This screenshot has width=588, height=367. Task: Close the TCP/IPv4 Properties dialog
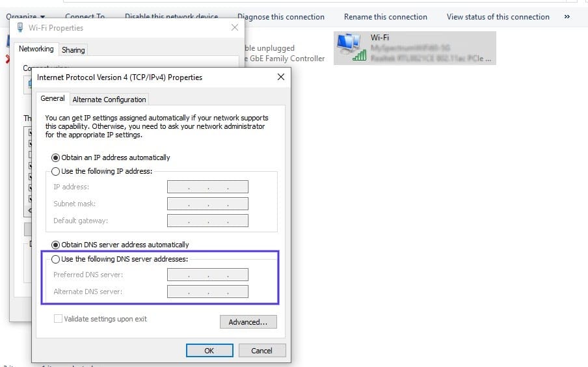click(x=281, y=77)
